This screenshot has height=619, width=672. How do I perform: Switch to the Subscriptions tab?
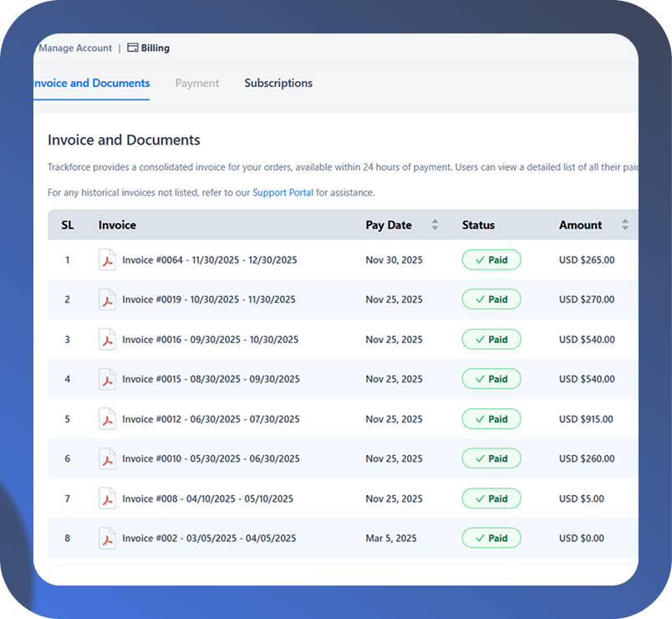[x=278, y=83]
